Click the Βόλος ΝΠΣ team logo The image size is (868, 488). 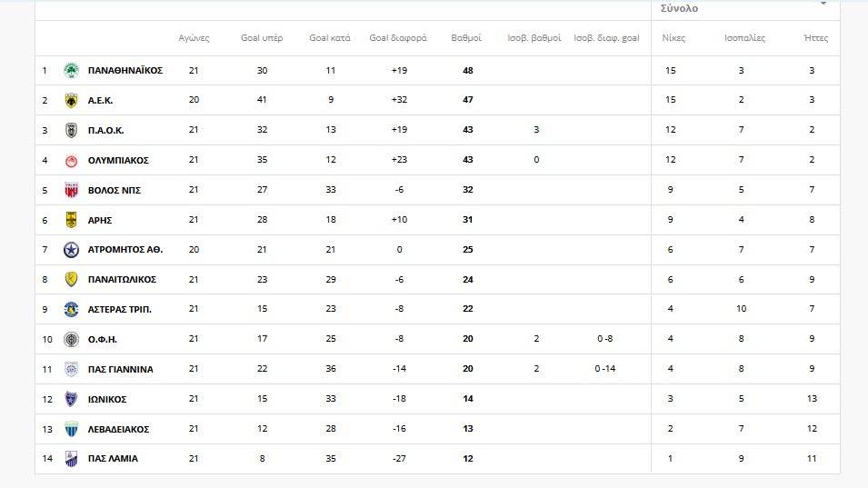[x=71, y=190]
